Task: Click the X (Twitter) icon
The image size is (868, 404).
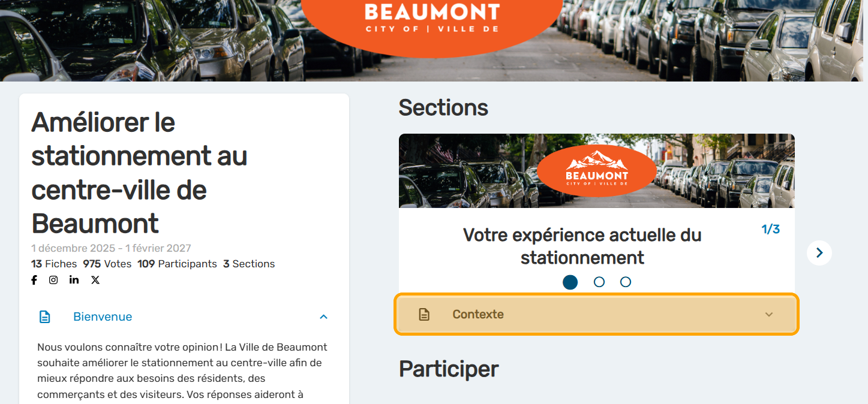Action: (x=95, y=280)
